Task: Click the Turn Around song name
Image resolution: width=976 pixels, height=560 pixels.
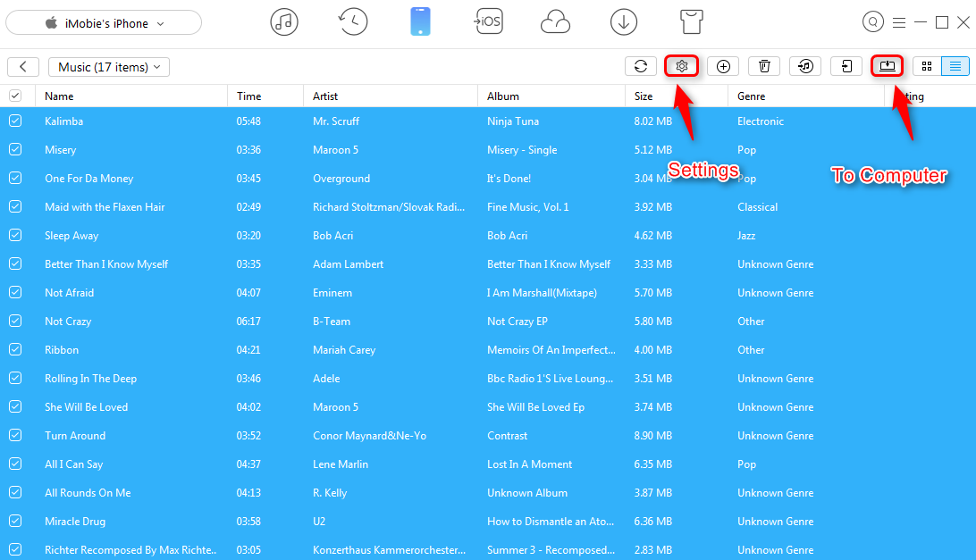Action: tap(75, 436)
